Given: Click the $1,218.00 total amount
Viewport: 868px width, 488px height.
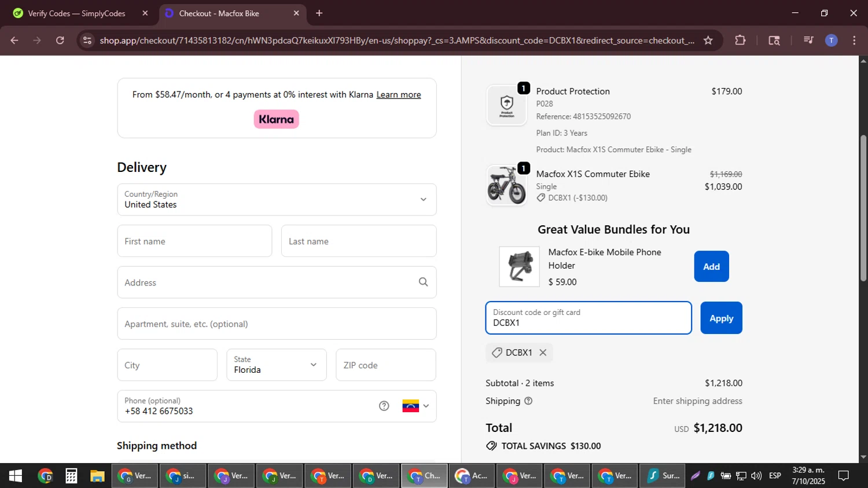Looking at the screenshot, I should (x=718, y=428).
